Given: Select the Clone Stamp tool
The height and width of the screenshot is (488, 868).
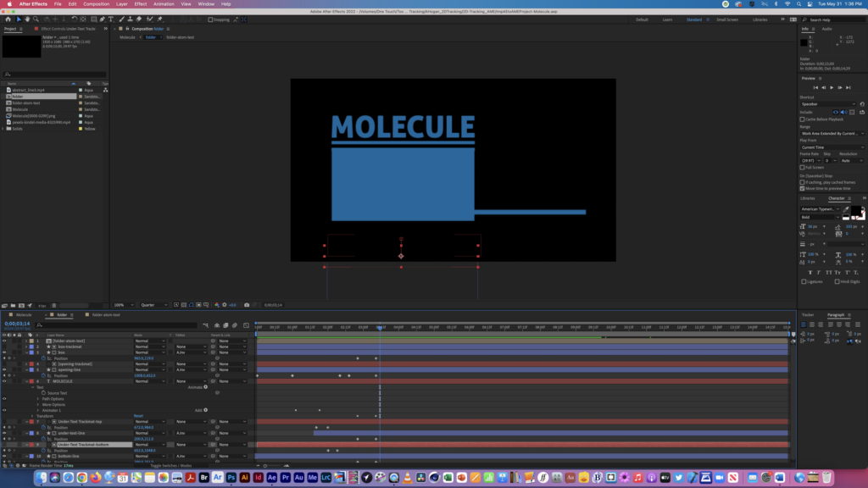Looking at the screenshot, I should pyautogui.click(x=130, y=19).
